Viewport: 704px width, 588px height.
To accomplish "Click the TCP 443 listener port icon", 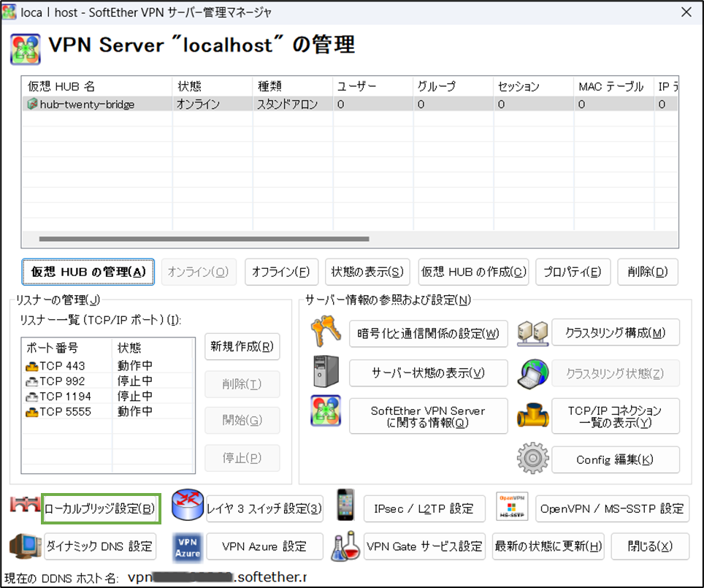I will point(32,367).
